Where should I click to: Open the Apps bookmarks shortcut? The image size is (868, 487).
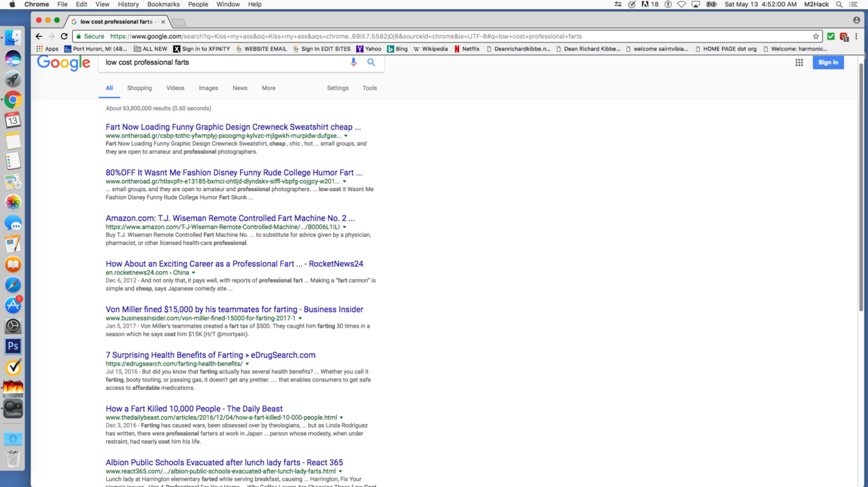pos(47,49)
